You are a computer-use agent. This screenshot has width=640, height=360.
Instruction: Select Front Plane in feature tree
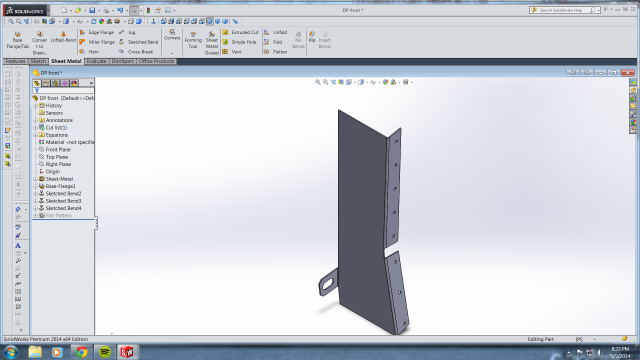tap(54, 150)
